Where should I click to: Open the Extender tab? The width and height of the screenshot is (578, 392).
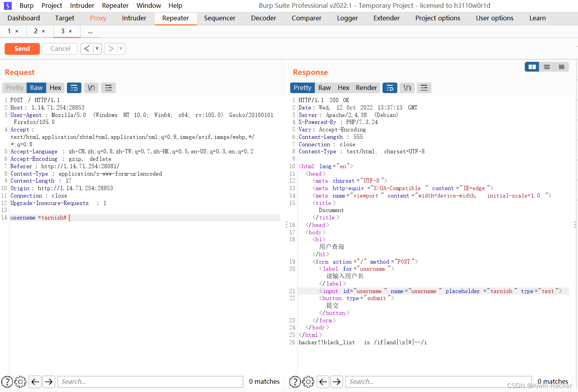click(386, 18)
